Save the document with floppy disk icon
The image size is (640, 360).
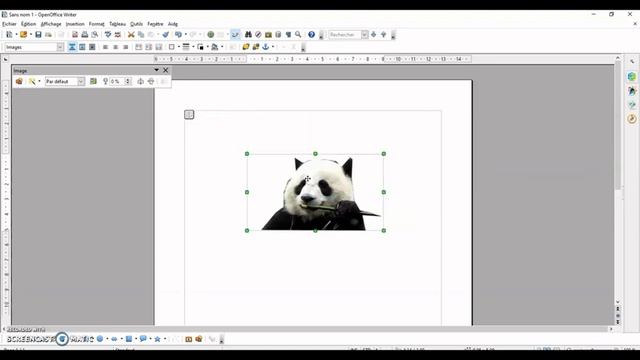[x=38, y=35]
